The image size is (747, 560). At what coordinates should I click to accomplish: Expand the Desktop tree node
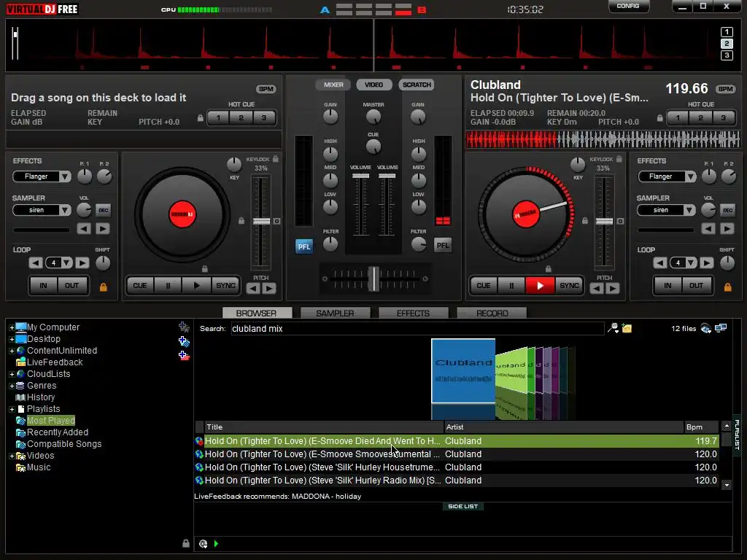tap(12, 339)
